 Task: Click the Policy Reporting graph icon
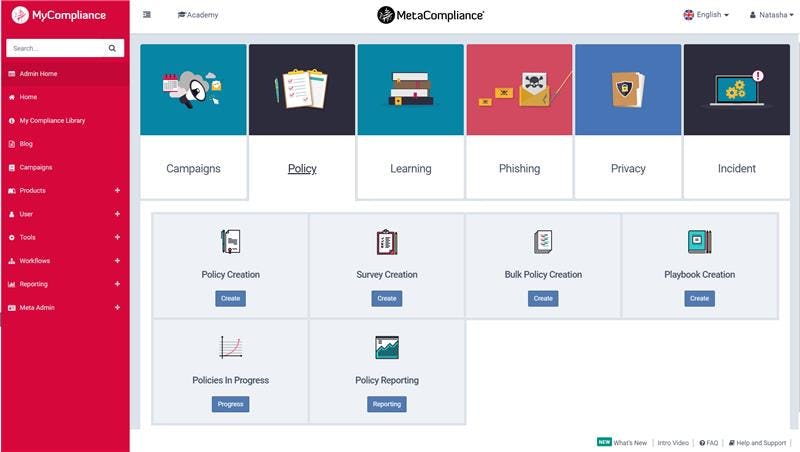[x=387, y=347]
